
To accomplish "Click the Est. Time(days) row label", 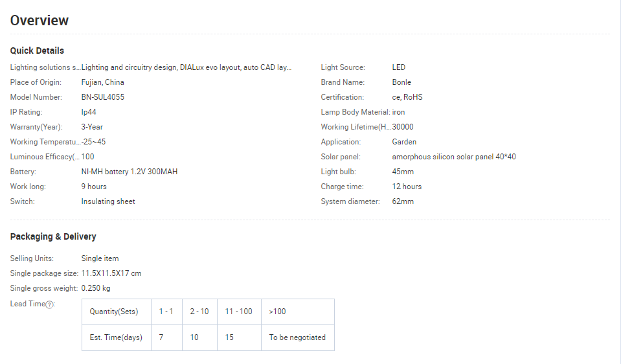I will pos(116,337).
